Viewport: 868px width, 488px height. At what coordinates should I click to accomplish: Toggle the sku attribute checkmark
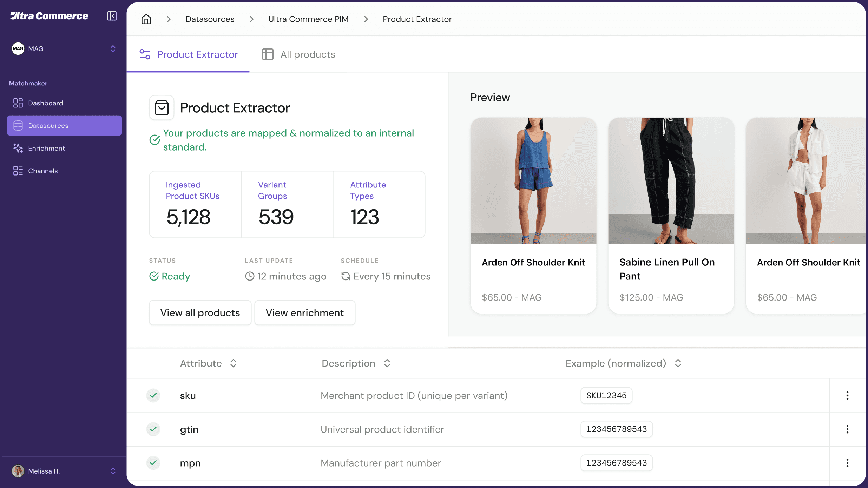point(153,395)
